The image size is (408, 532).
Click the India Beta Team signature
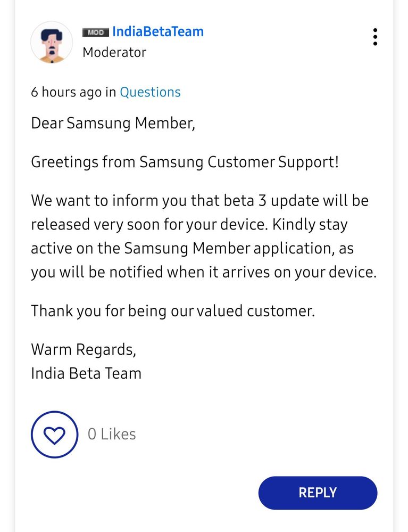coord(86,373)
